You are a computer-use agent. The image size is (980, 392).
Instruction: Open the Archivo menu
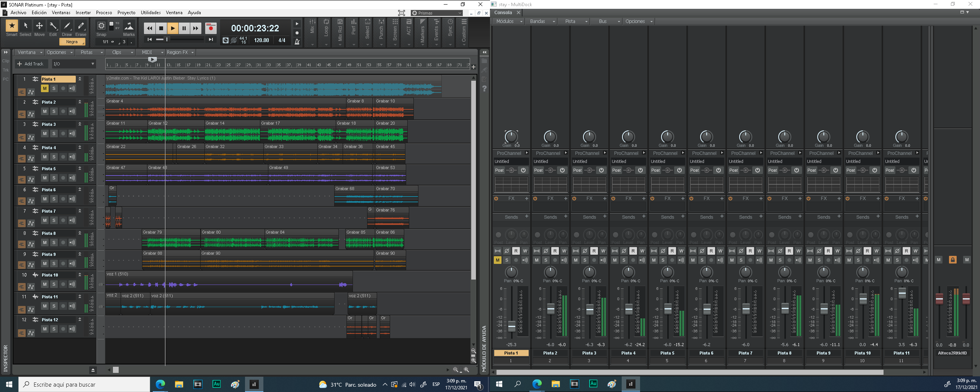18,13
